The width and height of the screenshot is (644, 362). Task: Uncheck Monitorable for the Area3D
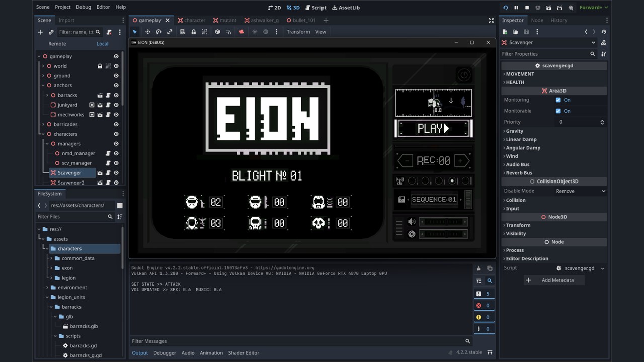[x=558, y=111]
